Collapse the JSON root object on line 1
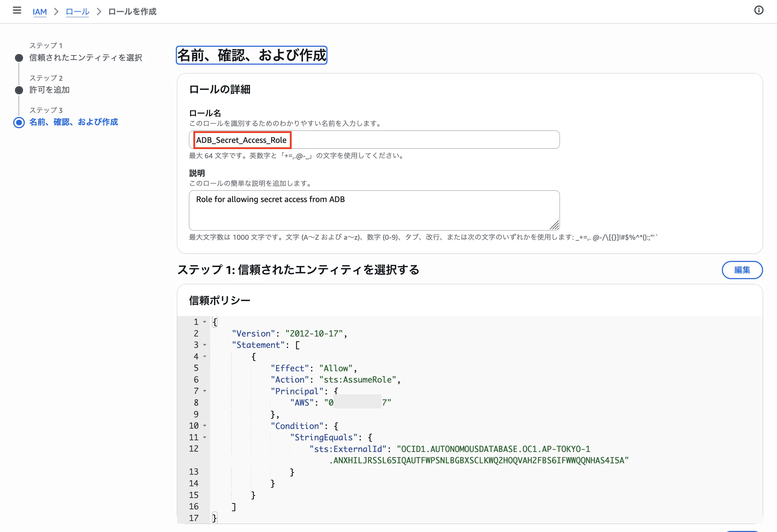Screen dimensions: 777x532 (x=204, y=322)
